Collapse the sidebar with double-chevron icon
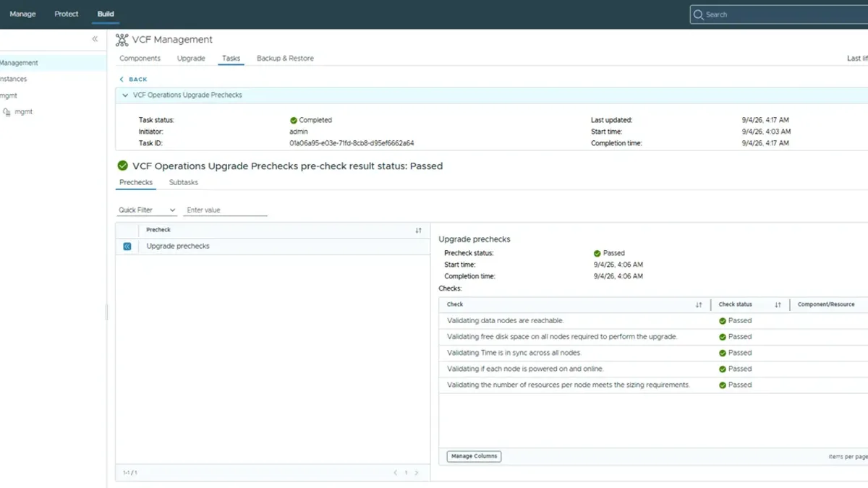The image size is (868, 488). click(x=95, y=39)
